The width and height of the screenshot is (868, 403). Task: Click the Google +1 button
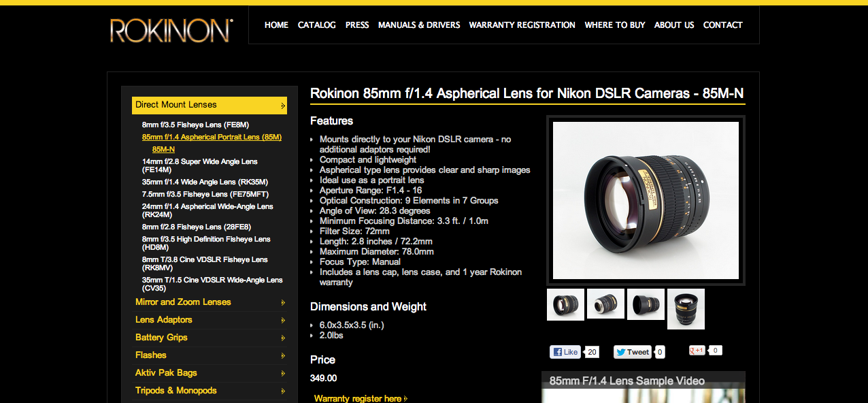697,351
